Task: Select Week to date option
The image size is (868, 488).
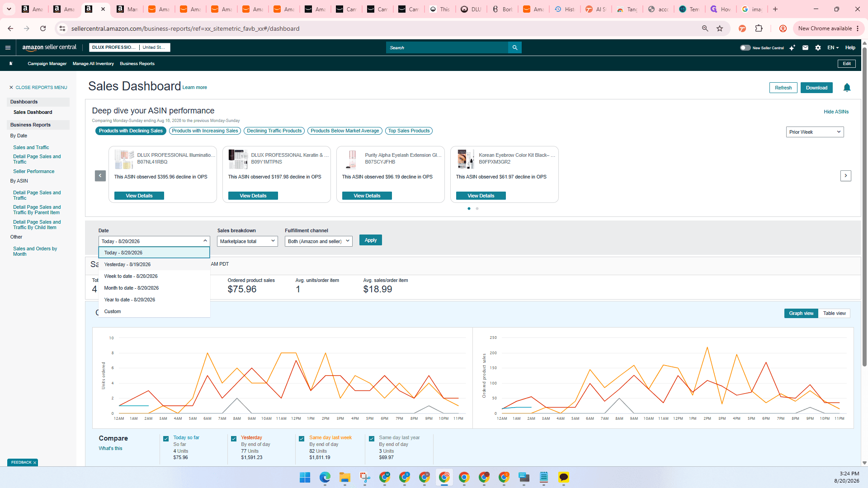Action: [154, 276]
